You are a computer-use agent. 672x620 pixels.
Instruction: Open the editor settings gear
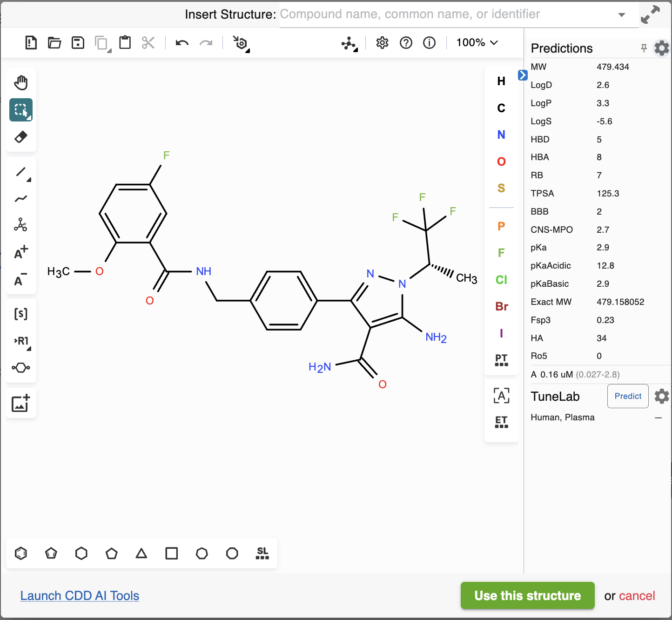(382, 43)
